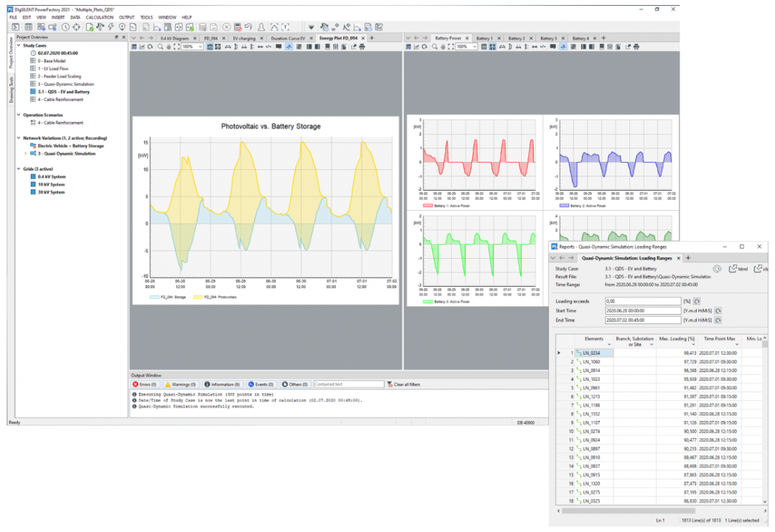This screenshot has width=775, height=532.
Task: Open the Elements column filter dropdown
Action: (609, 345)
